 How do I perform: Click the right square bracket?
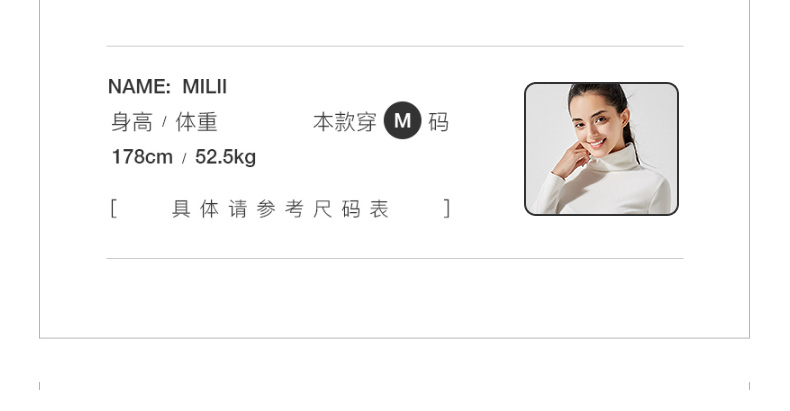(x=446, y=209)
